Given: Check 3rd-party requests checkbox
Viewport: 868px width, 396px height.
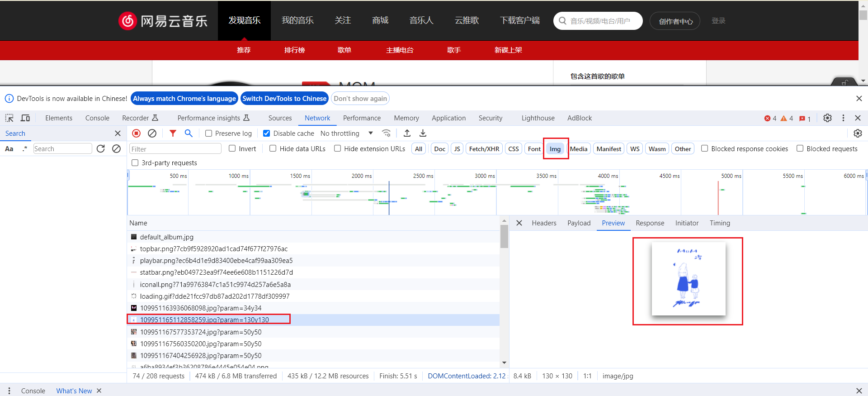Looking at the screenshot, I should click(135, 162).
